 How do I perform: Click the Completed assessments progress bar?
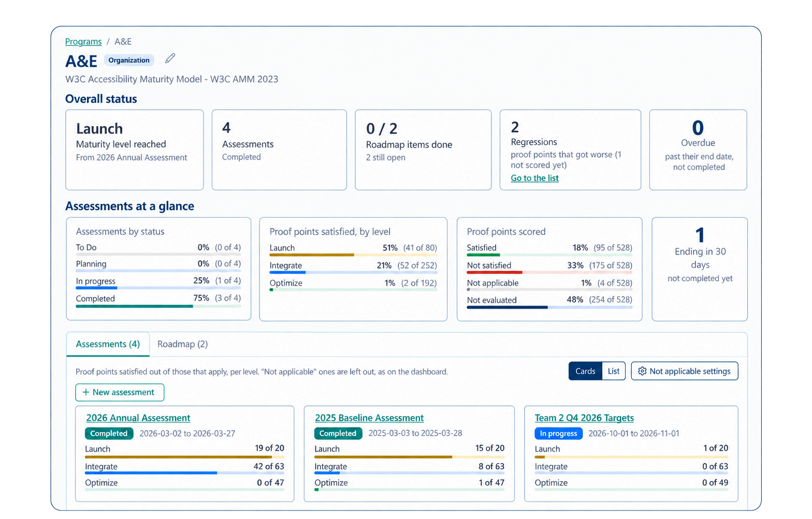point(158,306)
